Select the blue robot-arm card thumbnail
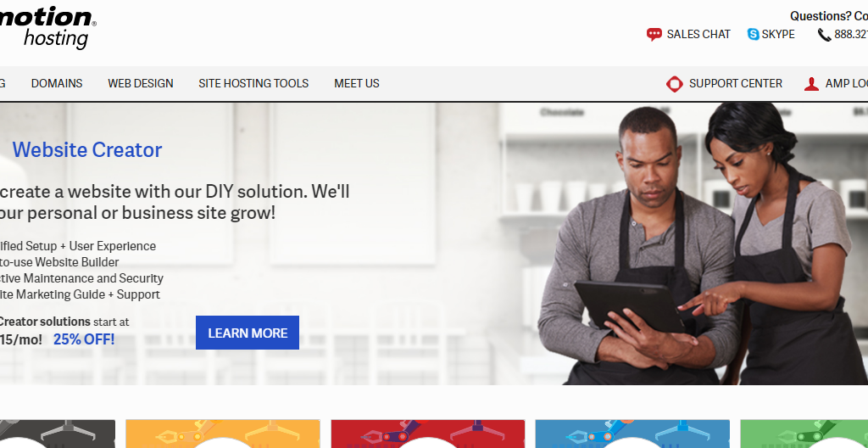This screenshot has width=868, height=448. 632,434
